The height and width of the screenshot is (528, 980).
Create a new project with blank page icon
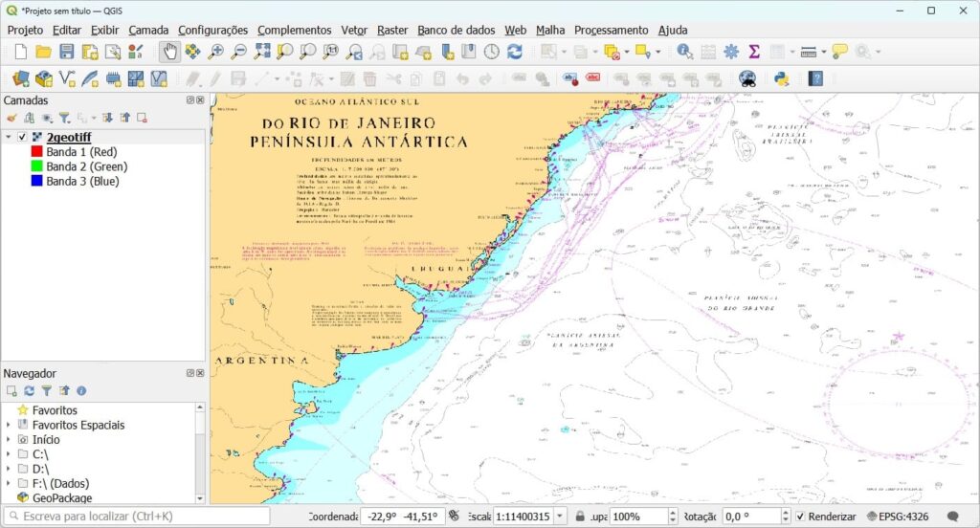pos(21,52)
